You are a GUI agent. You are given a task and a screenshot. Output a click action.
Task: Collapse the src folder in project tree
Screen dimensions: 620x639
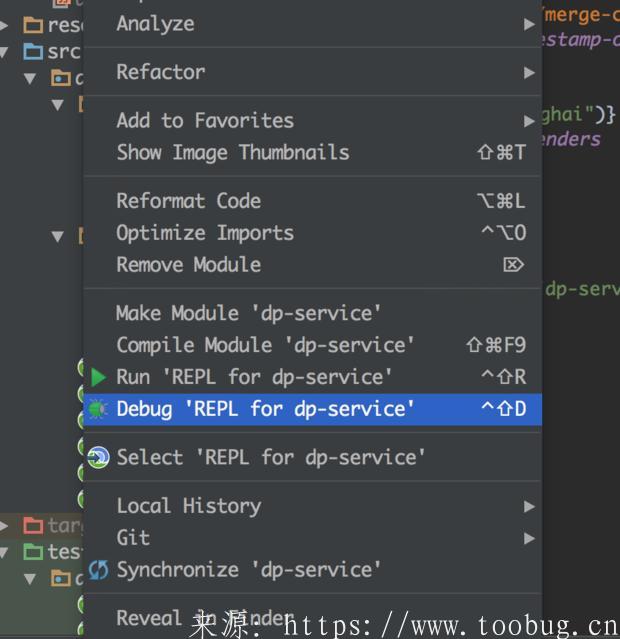(4, 52)
